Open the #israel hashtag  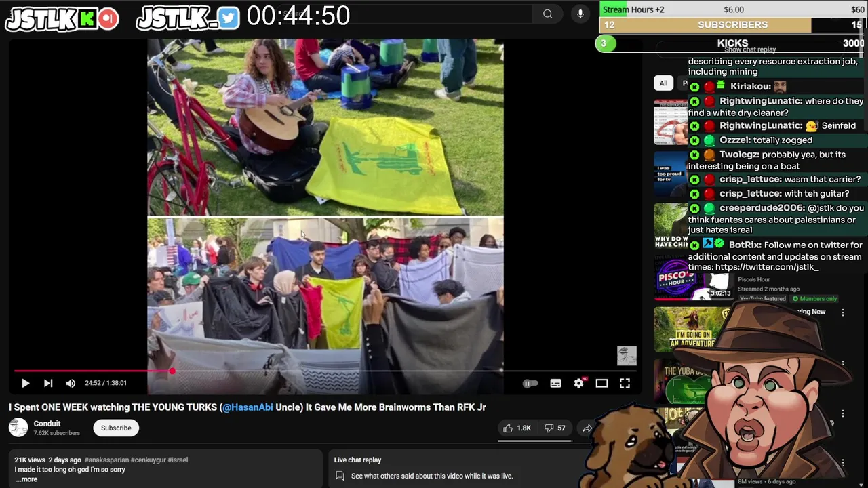[178, 460]
